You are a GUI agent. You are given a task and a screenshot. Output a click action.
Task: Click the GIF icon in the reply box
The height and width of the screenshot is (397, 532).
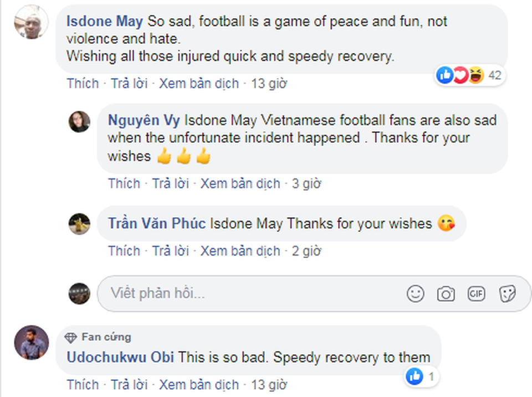(476, 293)
